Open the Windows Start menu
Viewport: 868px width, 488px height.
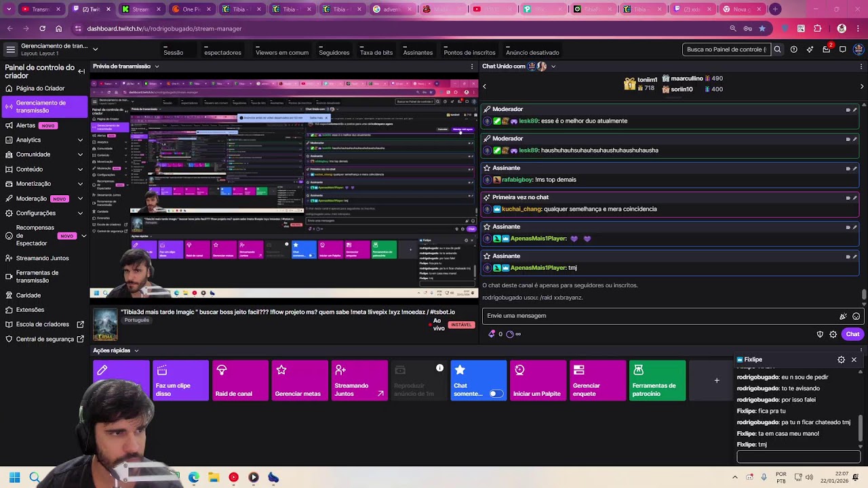pos(14,477)
